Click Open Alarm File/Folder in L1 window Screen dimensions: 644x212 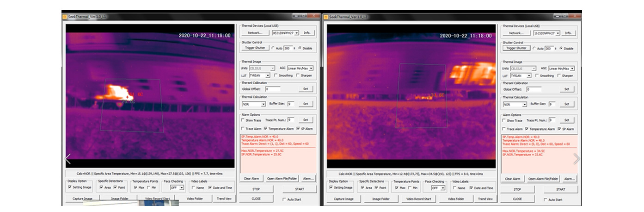[282, 179]
